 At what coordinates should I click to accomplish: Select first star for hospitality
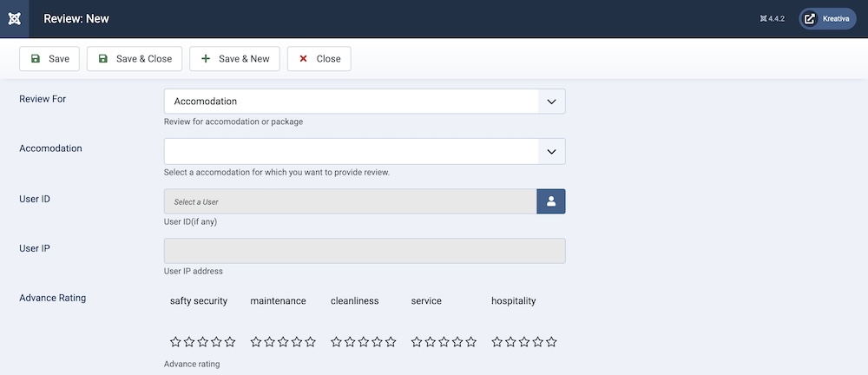click(x=497, y=342)
